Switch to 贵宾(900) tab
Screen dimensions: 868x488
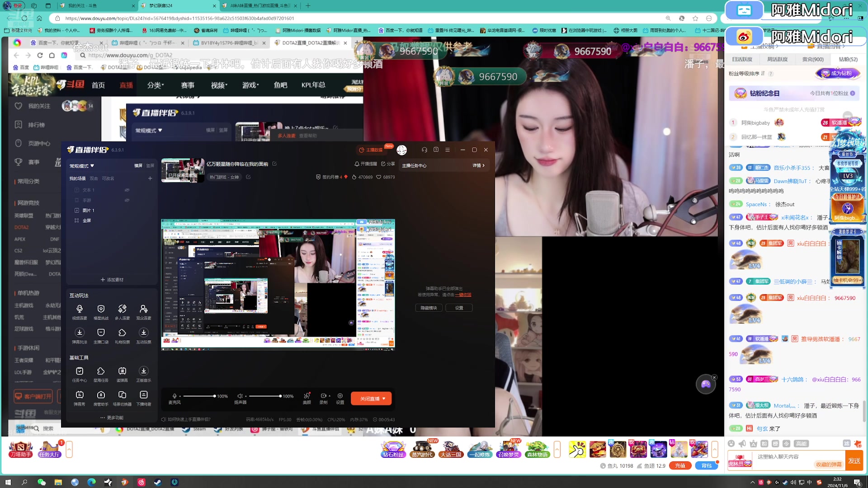pos(813,59)
